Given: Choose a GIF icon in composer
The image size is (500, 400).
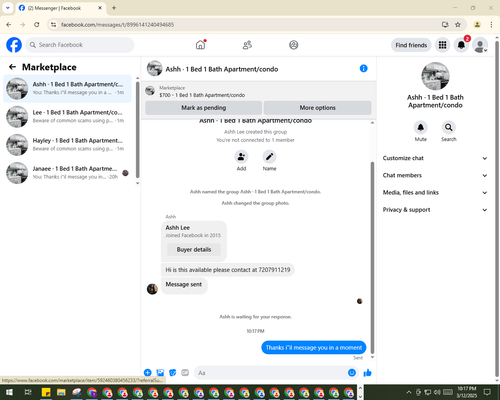Looking at the screenshot, I should pyautogui.click(x=185, y=373).
